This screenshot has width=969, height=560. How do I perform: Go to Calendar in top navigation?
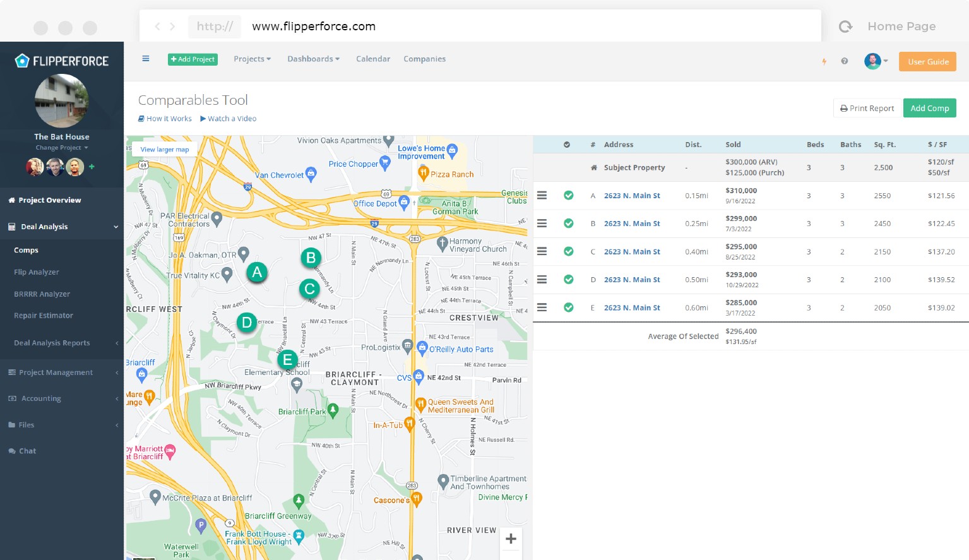click(372, 59)
